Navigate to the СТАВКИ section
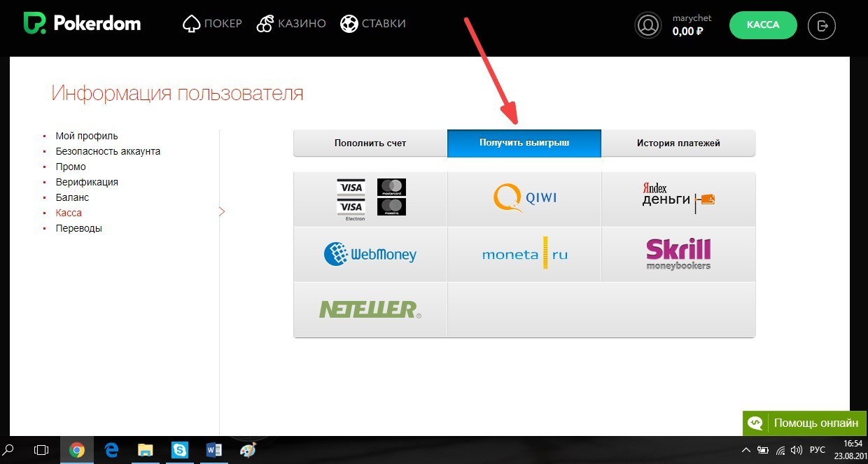The height and width of the screenshot is (464, 868). [x=372, y=24]
